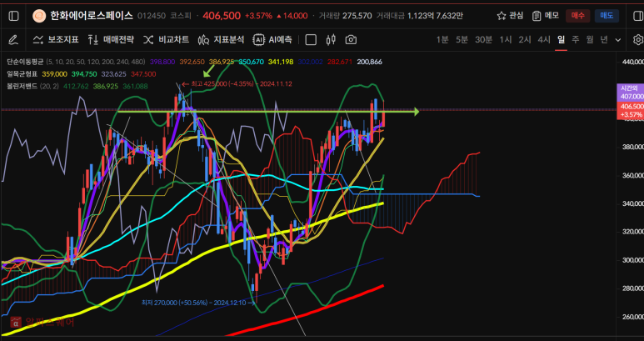This screenshot has height=341, width=644.
Task: Open 비교차트 comparison chart tool
Action: tap(166, 40)
